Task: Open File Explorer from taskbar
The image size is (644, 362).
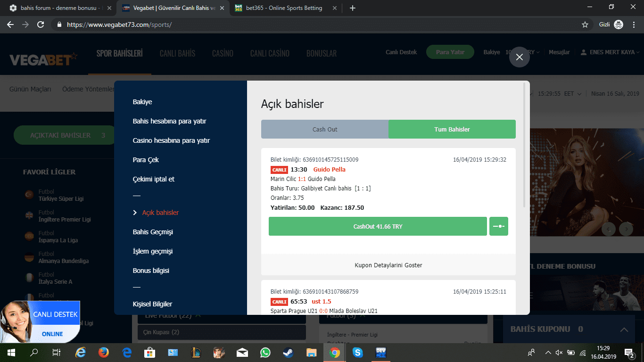Action: click(312, 352)
